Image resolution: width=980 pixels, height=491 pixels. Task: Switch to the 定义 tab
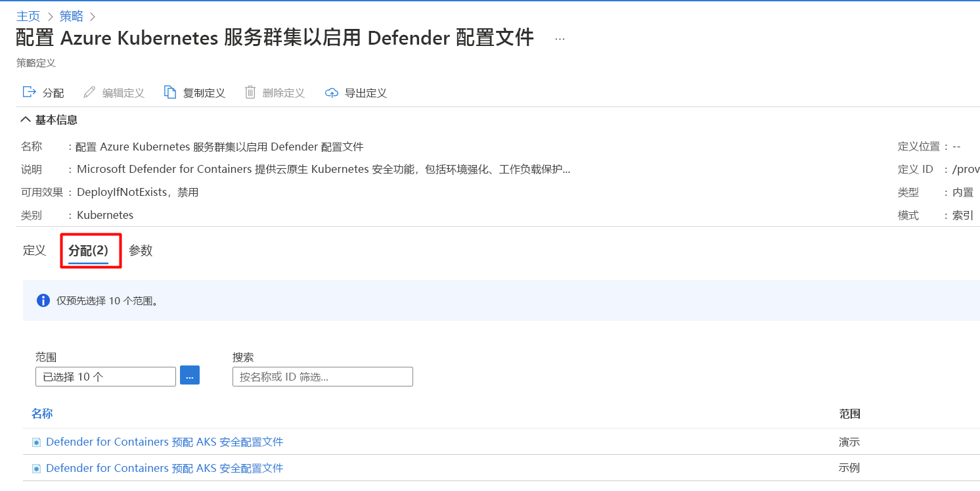(34, 250)
